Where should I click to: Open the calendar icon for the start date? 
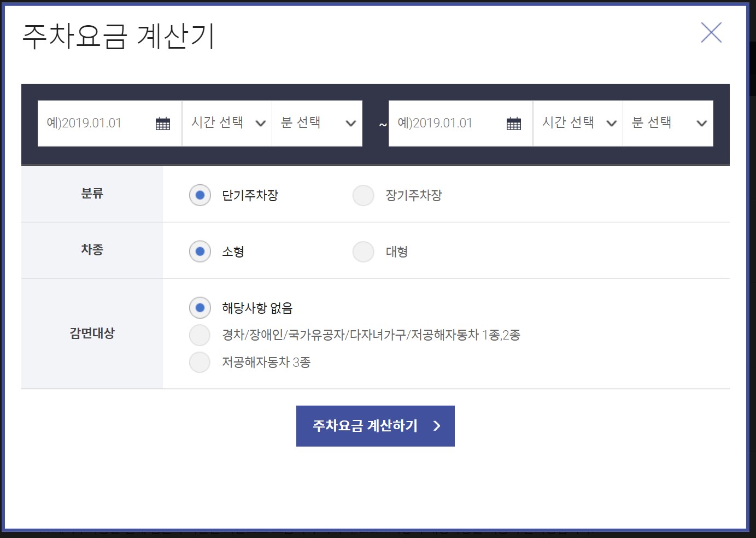coord(163,124)
